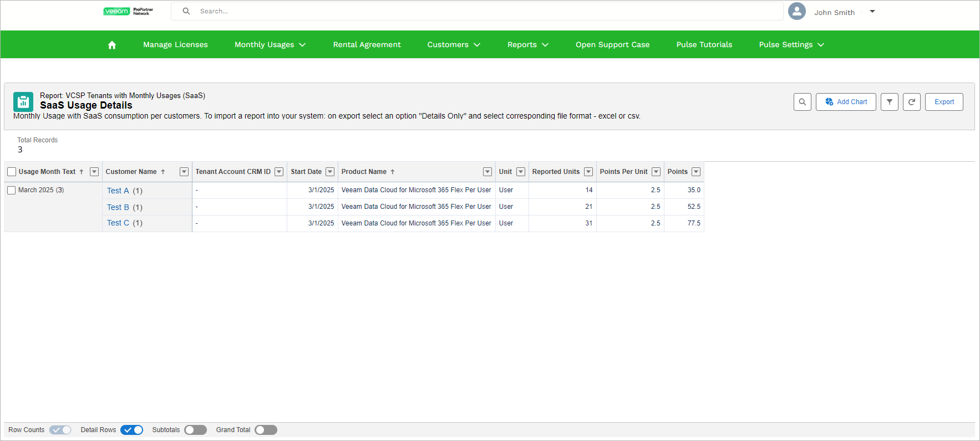Sort arrow next to Product Name column
The height and width of the screenshot is (441, 980).
click(x=393, y=172)
